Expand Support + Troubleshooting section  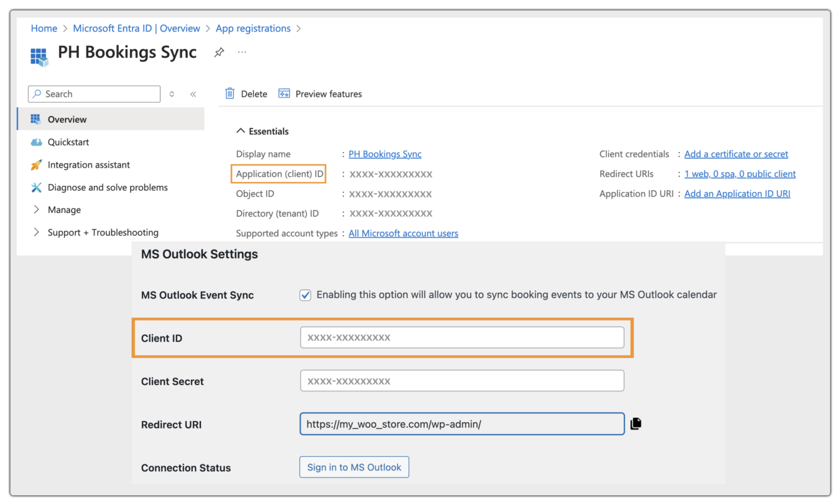click(x=37, y=232)
